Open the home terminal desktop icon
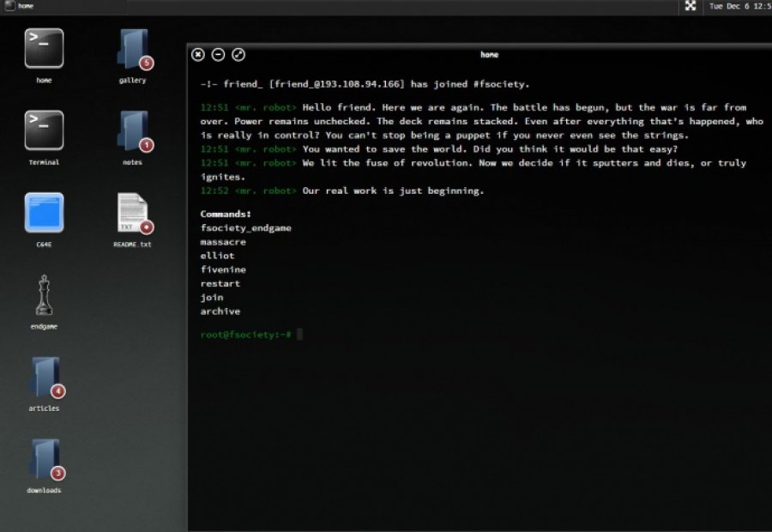Screen dimensions: 772x532 pos(44,48)
